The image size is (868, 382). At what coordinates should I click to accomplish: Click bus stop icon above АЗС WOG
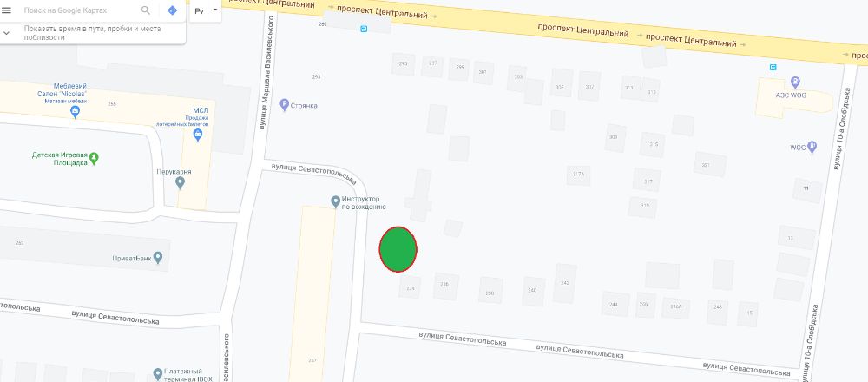click(773, 67)
